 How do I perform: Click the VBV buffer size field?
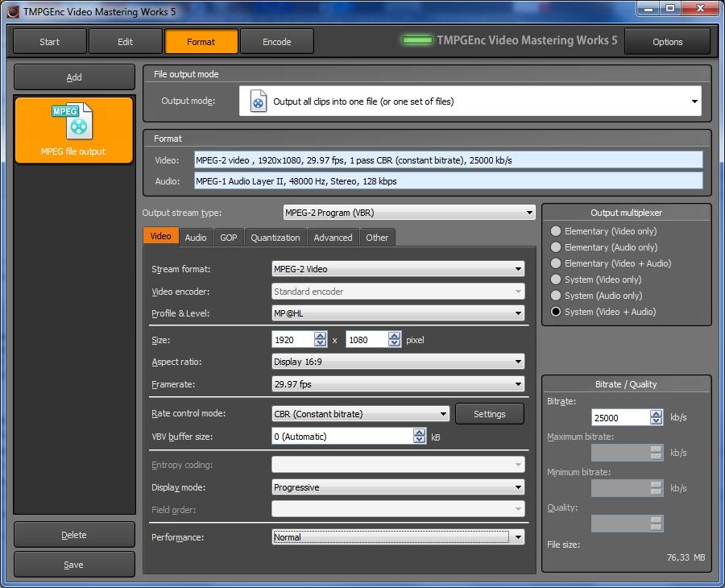pos(342,436)
